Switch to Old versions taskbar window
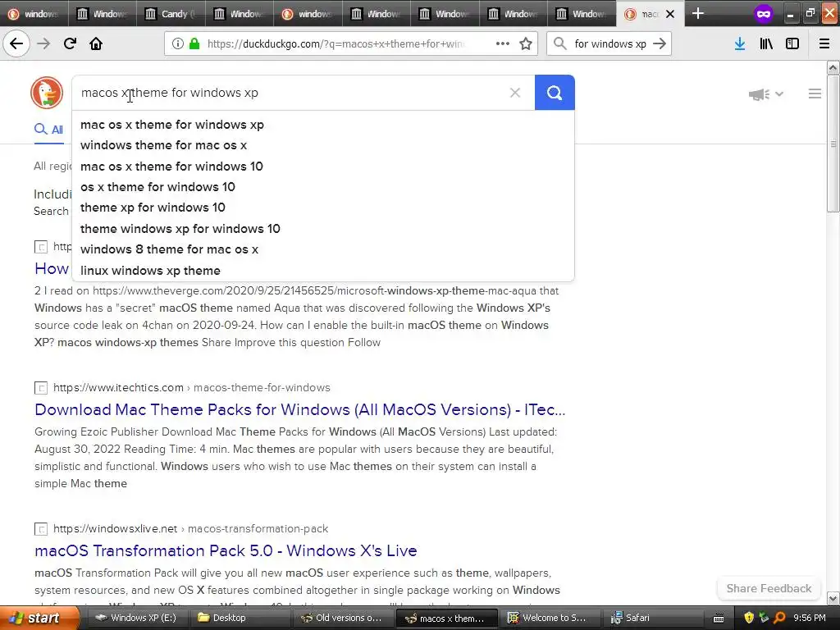 point(342,619)
